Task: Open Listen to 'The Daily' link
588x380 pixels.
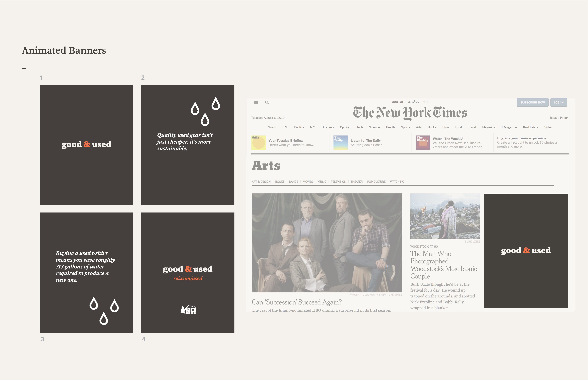Action: [366, 141]
